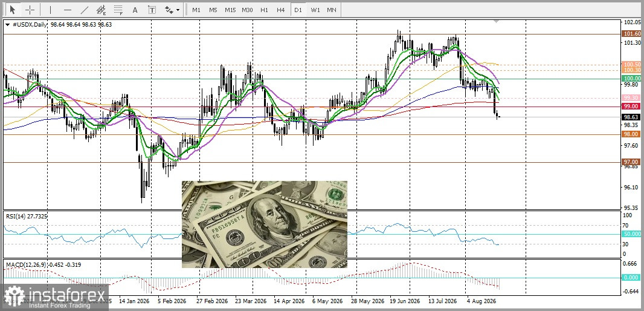Choose the text tool marked A
Screen dimensions: 644x311
click(135, 10)
